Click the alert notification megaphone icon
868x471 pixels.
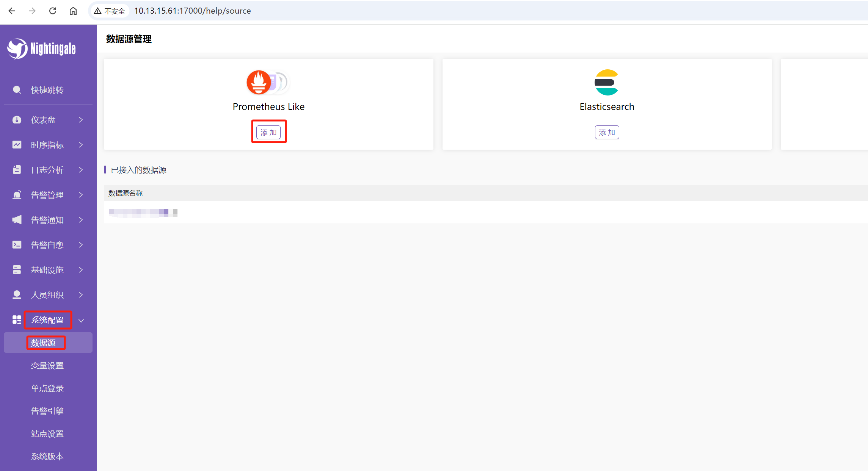click(17, 220)
